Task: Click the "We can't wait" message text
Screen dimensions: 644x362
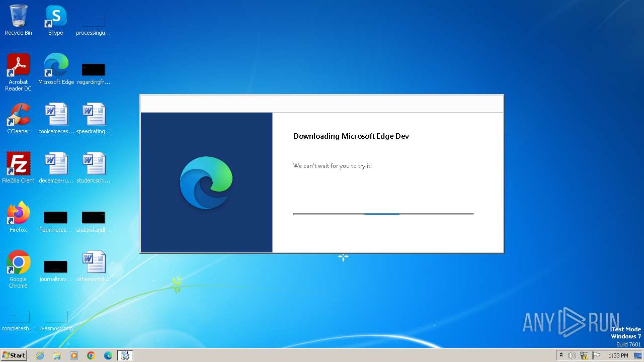Action: click(x=333, y=166)
